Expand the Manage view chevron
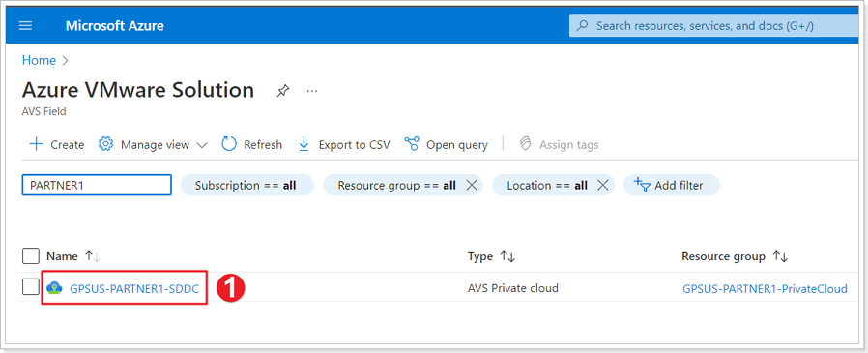 tap(201, 145)
